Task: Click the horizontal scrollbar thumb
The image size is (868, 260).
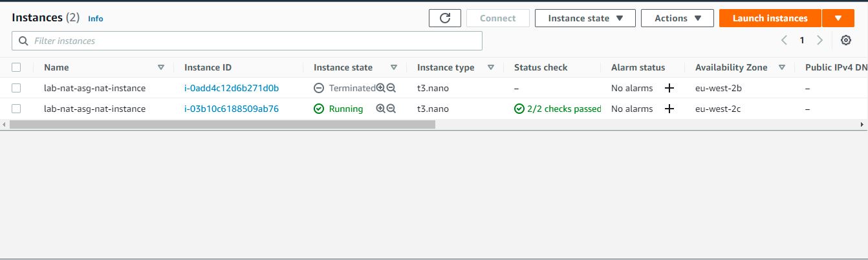Action: pos(222,124)
